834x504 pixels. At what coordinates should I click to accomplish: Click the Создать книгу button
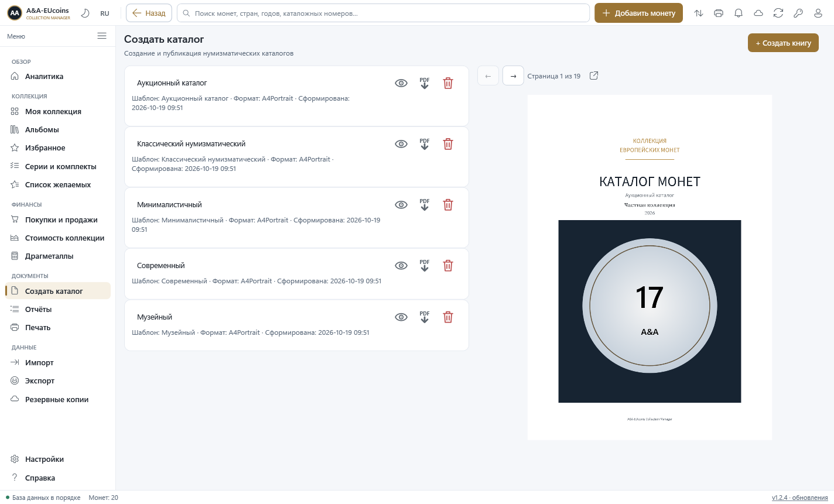783,43
